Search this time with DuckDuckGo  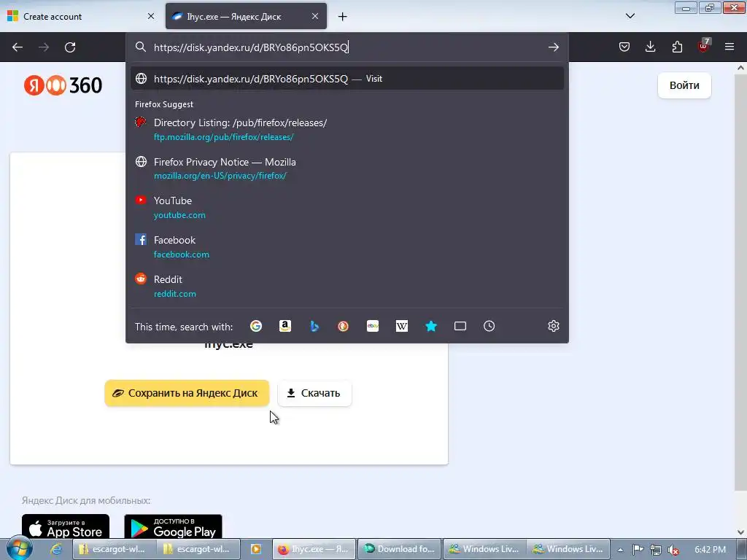click(343, 326)
